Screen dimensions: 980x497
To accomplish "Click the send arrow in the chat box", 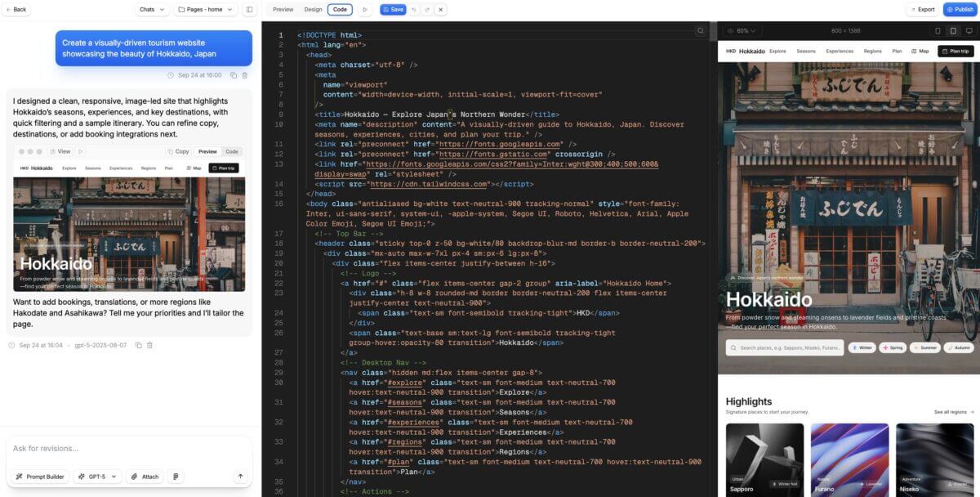I will tap(240, 477).
